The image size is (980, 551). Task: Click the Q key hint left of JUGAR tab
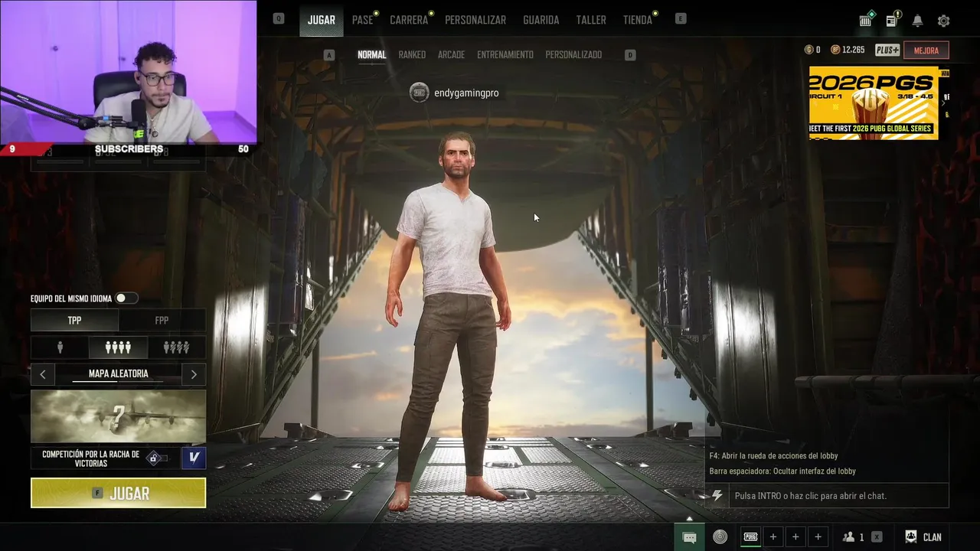[x=279, y=18]
